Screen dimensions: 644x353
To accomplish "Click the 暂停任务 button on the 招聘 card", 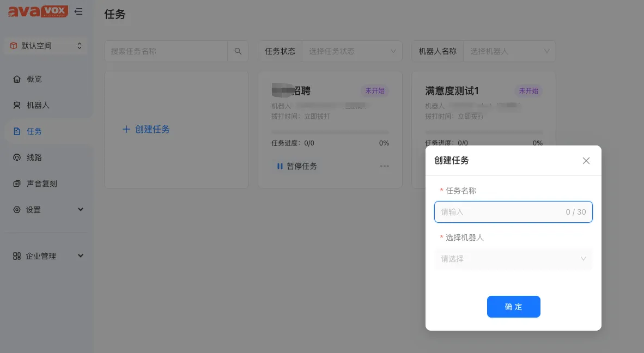I will [297, 166].
